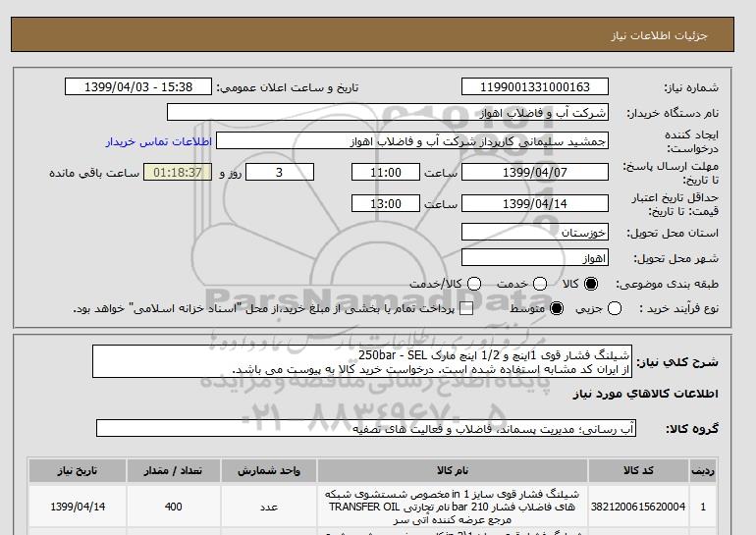Click product code 382120061562​0004 cell
756x535 pixels.
click(638, 508)
